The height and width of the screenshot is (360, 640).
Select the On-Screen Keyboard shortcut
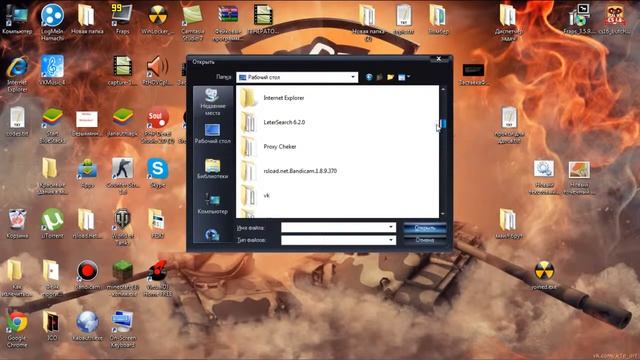pos(122,329)
